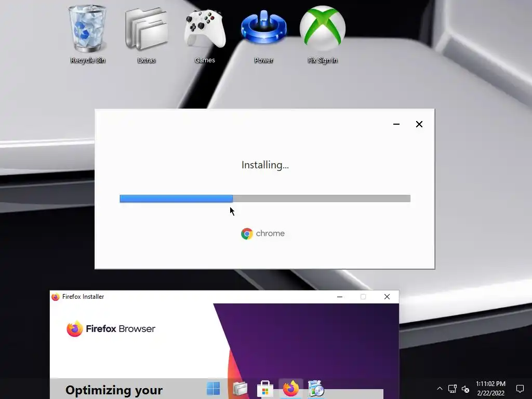Minimize the Firefox Installer window
The width and height of the screenshot is (532, 399).
[x=340, y=297]
